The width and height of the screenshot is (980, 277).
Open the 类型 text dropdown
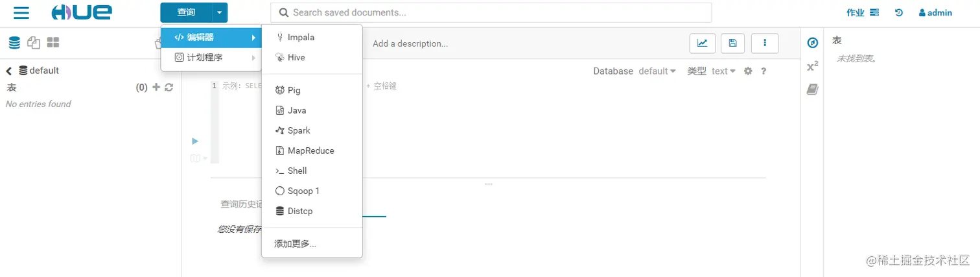click(x=724, y=71)
